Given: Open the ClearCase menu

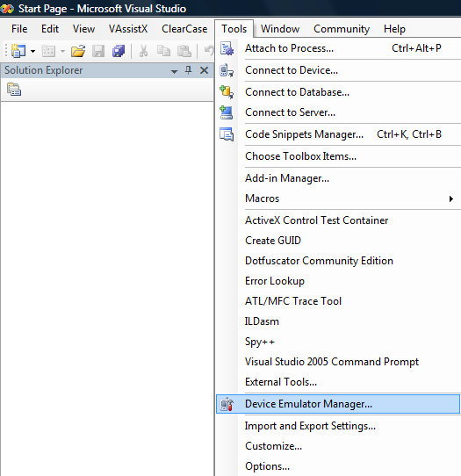Looking at the screenshot, I should pyautogui.click(x=184, y=29).
